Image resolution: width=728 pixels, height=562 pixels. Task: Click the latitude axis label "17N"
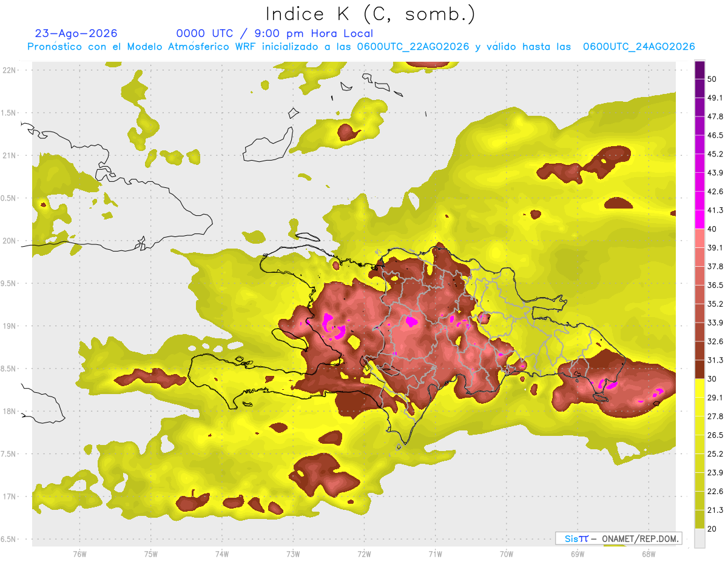click(10, 497)
